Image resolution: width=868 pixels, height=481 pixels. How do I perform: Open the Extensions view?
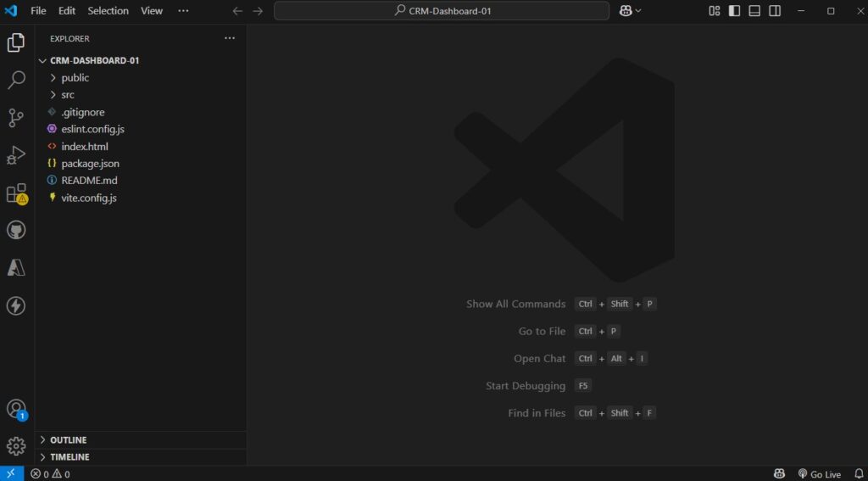(x=16, y=193)
